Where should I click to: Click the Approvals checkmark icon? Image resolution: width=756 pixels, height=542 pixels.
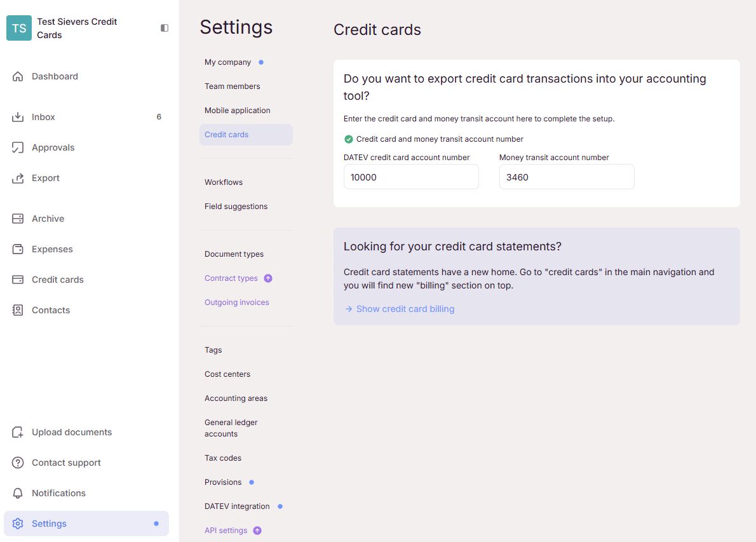[x=18, y=147]
